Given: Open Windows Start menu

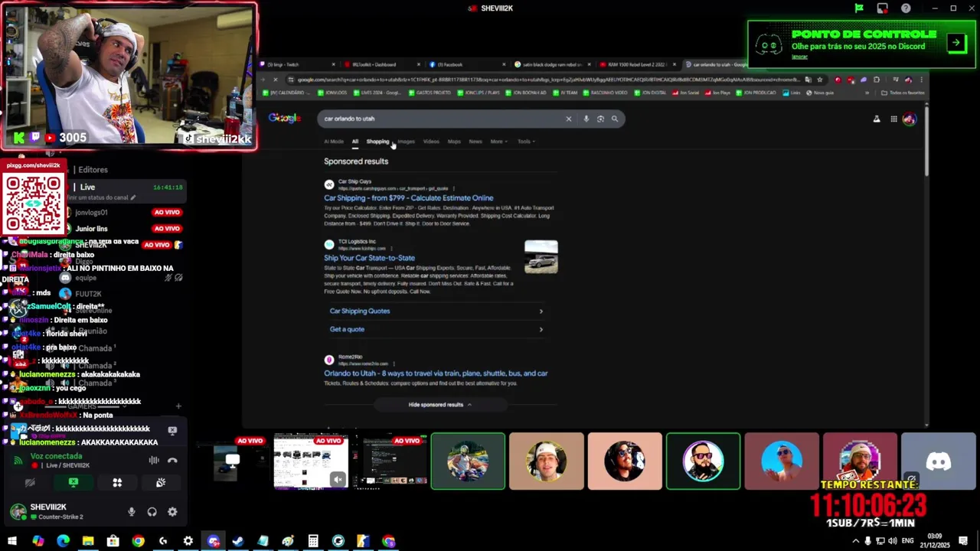Looking at the screenshot, I should (x=12, y=541).
